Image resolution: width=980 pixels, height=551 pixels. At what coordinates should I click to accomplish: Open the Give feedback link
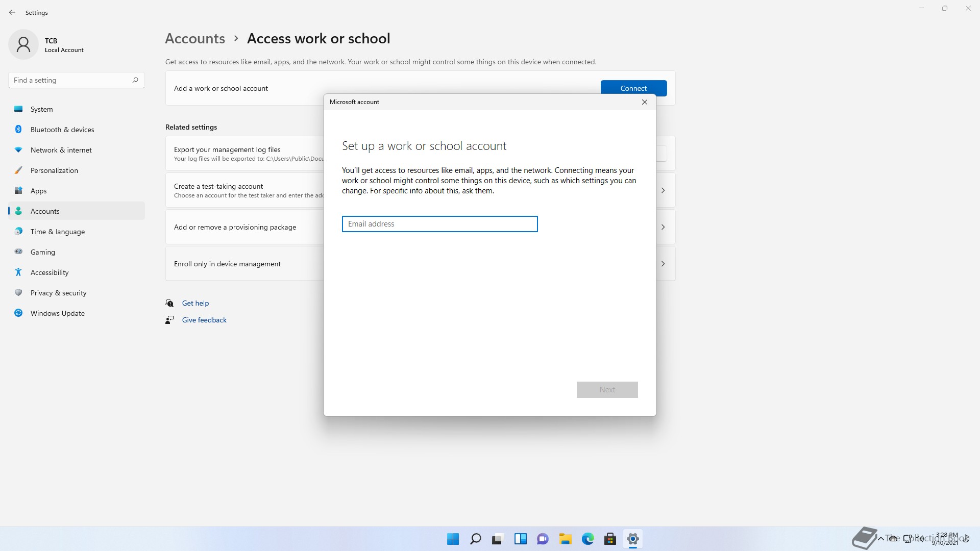pyautogui.click(x=204, y=320)
